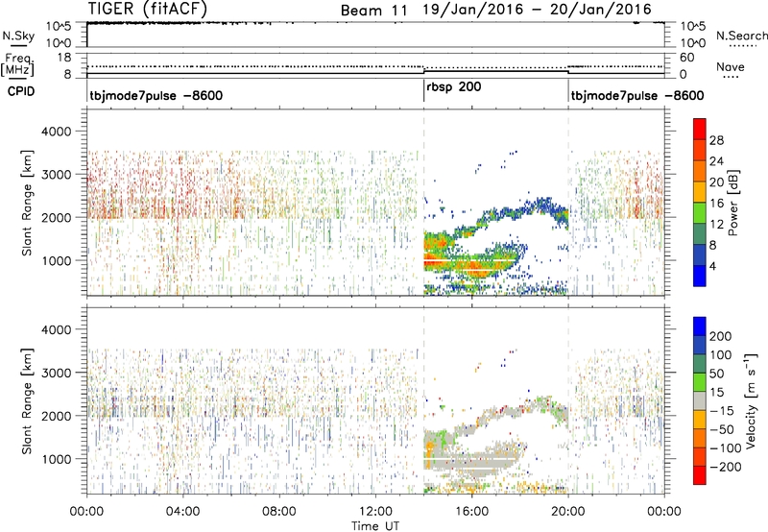Click the 16:00 time axis label

click(471, 512)
